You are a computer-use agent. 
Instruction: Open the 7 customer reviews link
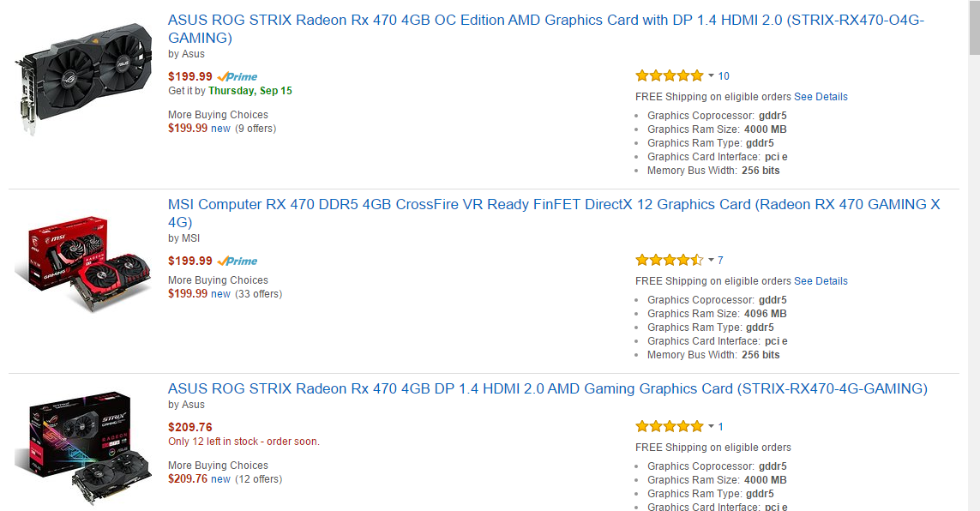(x=720, y=261)
